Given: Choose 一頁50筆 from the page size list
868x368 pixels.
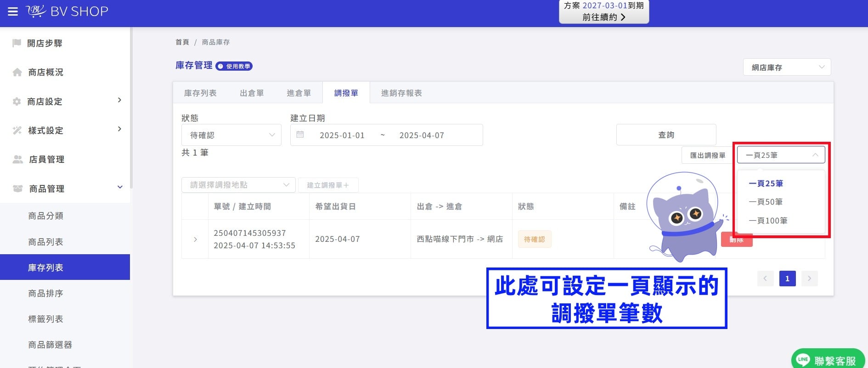Looking at the screenshot, I should click(x=781, y=202).
